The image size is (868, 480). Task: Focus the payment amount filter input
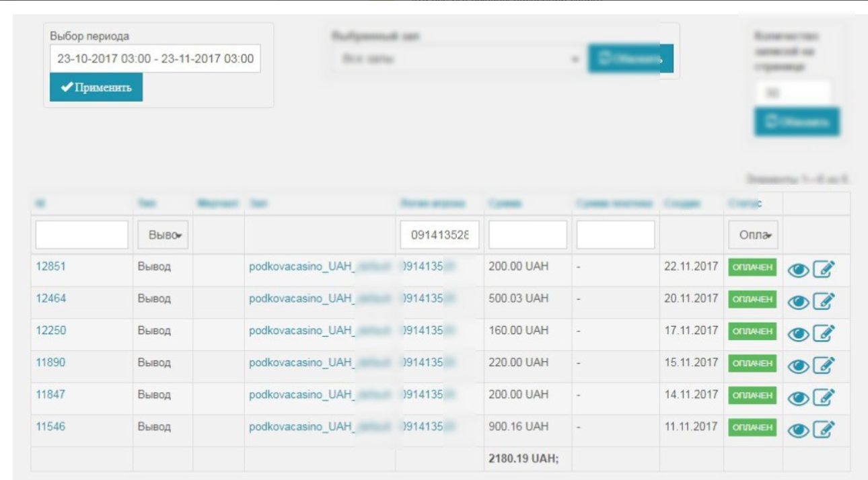(x=616, y=235)
